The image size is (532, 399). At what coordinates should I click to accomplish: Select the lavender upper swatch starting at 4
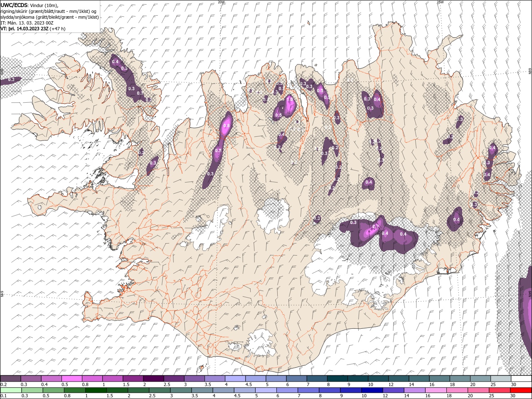click(235, 379)
